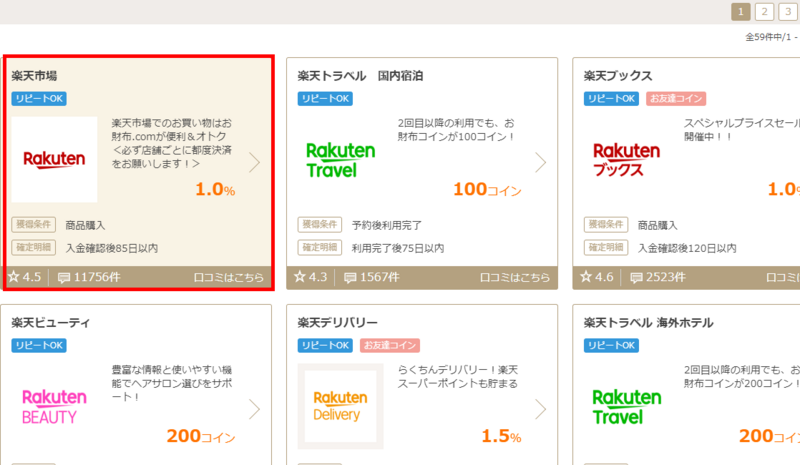Click the chevron arrow on 楽天トラベル 国内宿泊 card
This screenshot has height=465, width=800.
click(x=540, y=162)
